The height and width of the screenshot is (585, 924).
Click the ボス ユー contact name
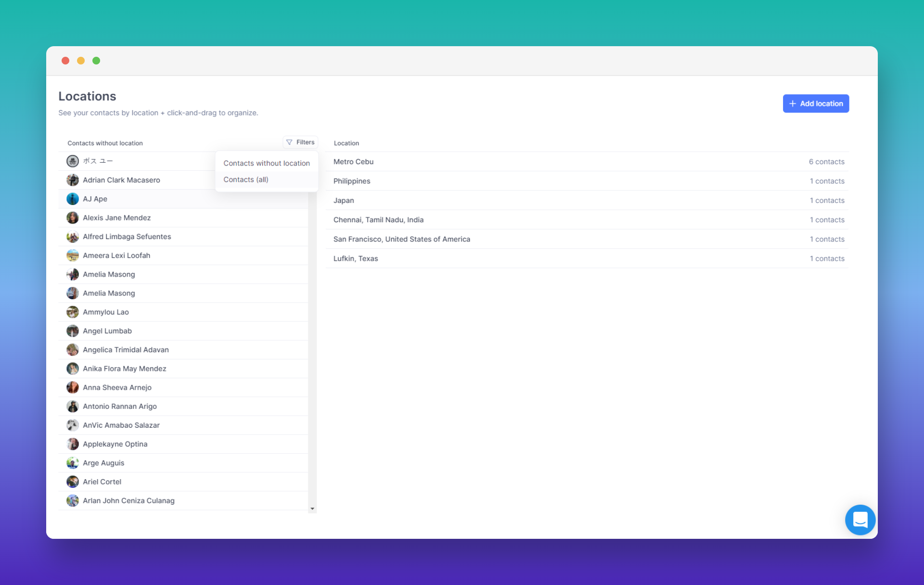coord(98,161)
